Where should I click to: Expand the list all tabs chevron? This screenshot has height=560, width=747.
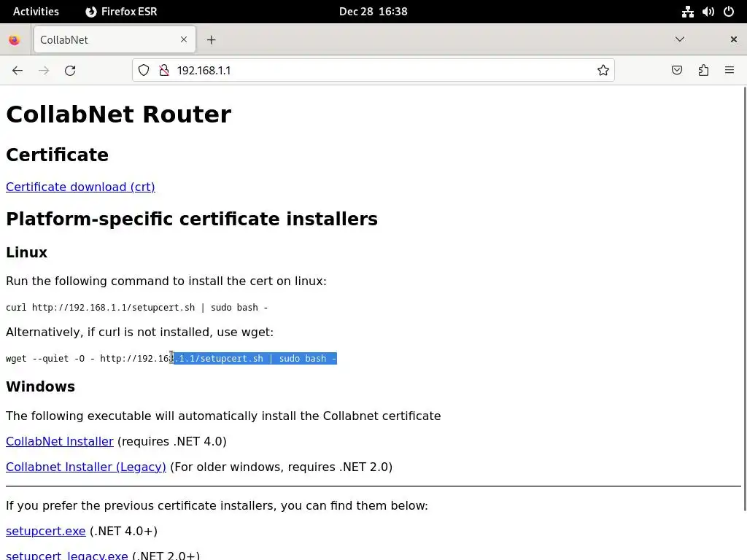680,39
